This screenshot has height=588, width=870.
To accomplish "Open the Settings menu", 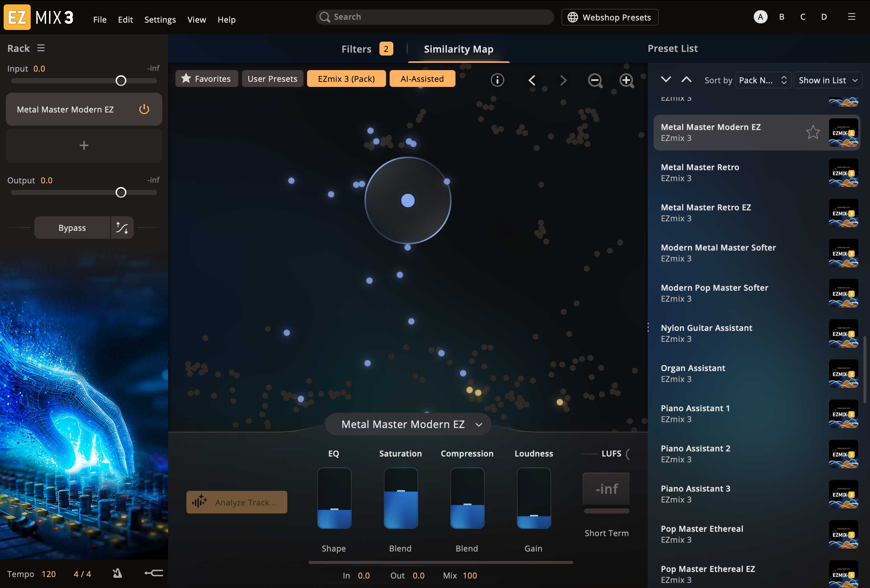I will [x=160, y=19].
